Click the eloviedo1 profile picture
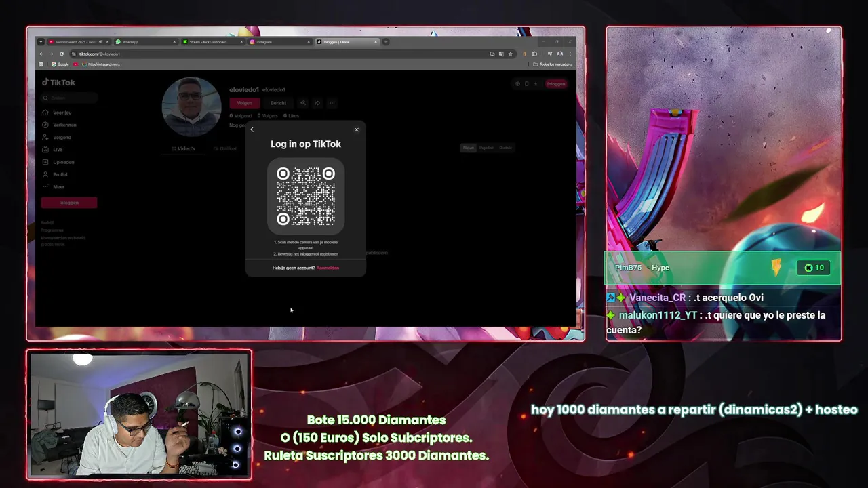The width and height of the screenshot is (868, 488). click(x=191, y=107)
